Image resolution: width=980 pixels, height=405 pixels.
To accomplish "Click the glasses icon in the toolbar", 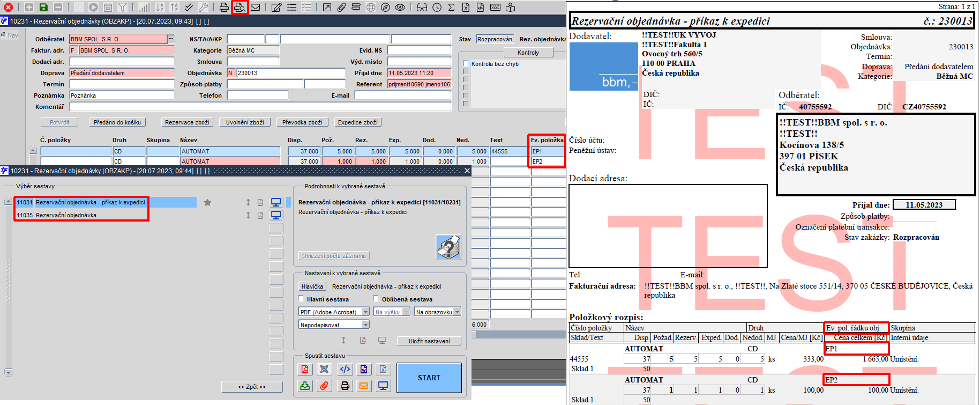I will [422, 8].
